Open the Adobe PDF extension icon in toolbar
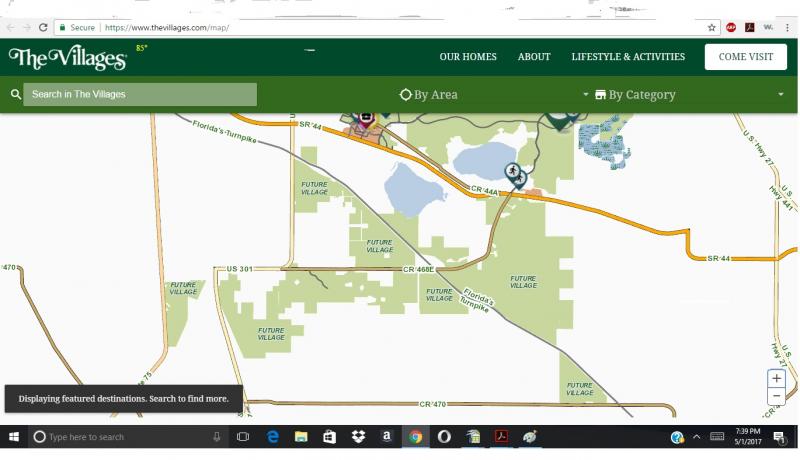The height and width of the screenshot is (460, 800). click(749, 28)
